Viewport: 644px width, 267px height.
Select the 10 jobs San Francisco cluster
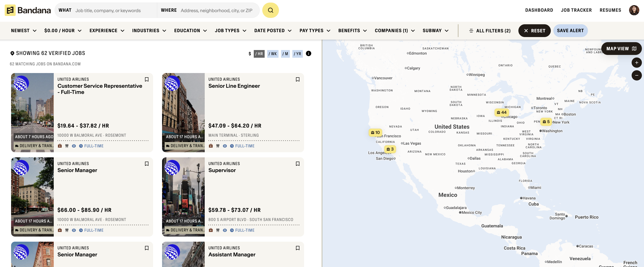375,132
